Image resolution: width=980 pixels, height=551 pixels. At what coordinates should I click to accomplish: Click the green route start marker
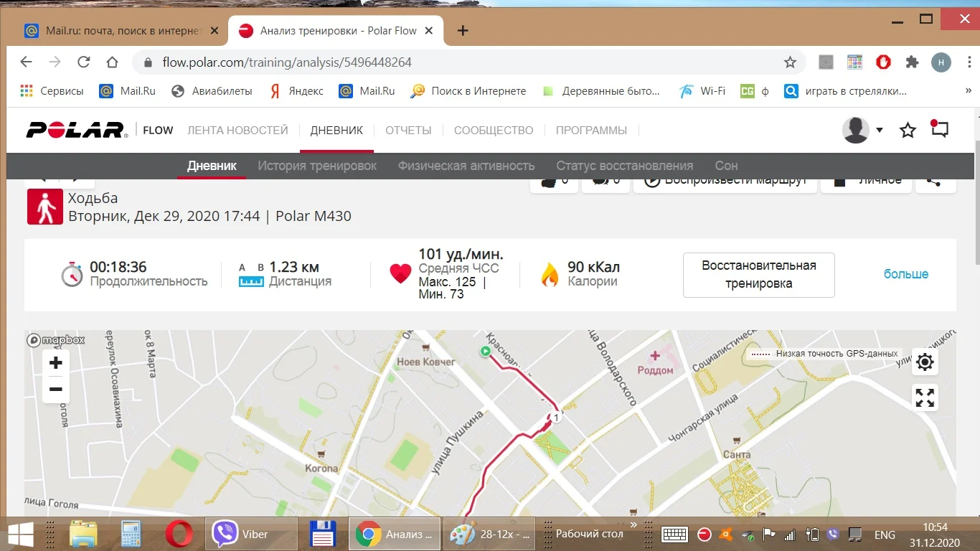coord(485,351)
